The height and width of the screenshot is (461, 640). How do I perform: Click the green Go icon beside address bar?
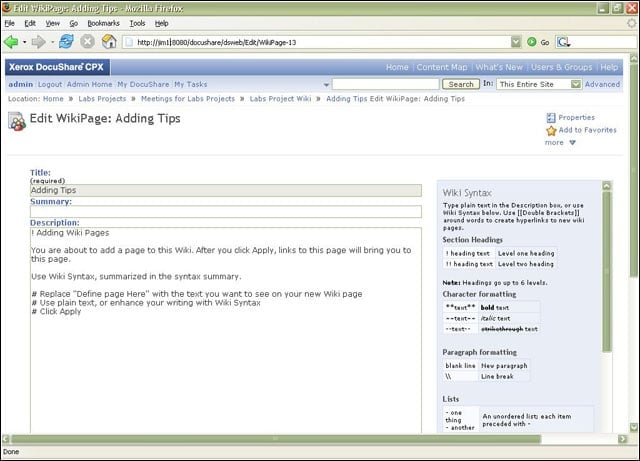[x=531, y=42]
